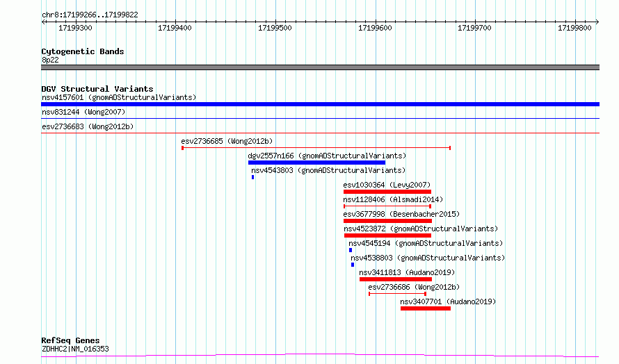Click the 17199600 ruler position
This screenshot has width=619, height=364.
coord(375,28)
